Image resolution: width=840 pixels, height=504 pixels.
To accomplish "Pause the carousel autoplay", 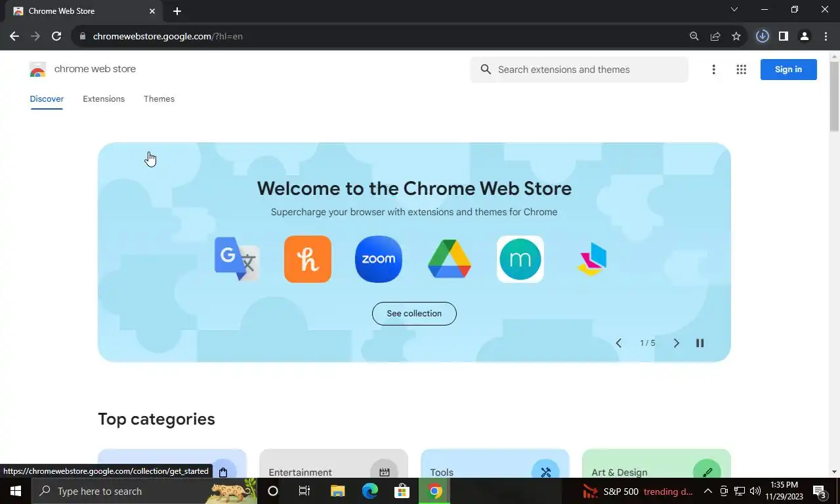I will (x=700, y=343).
